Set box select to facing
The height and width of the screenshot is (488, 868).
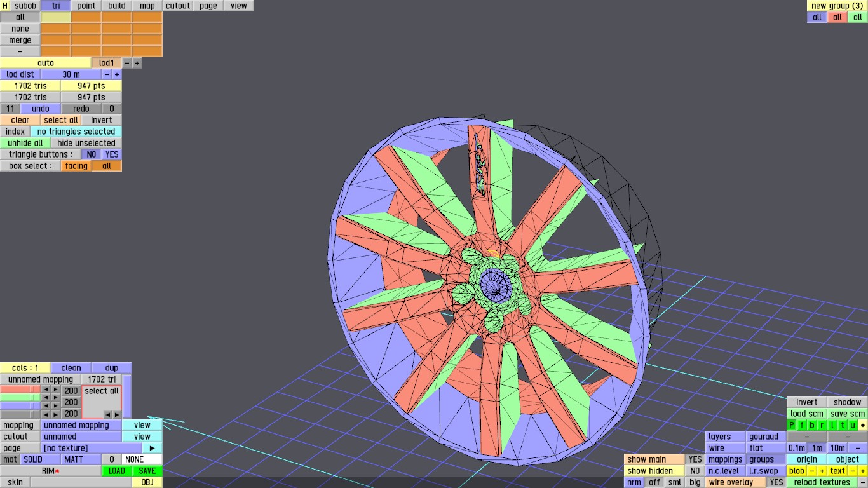(76, 166)
